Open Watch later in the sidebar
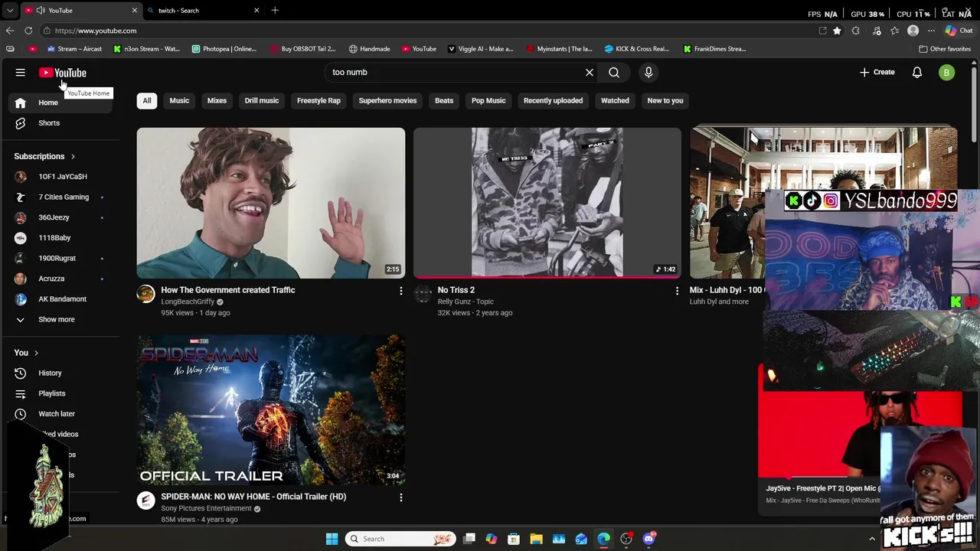980x551 pixels. [x=60, y=414]
